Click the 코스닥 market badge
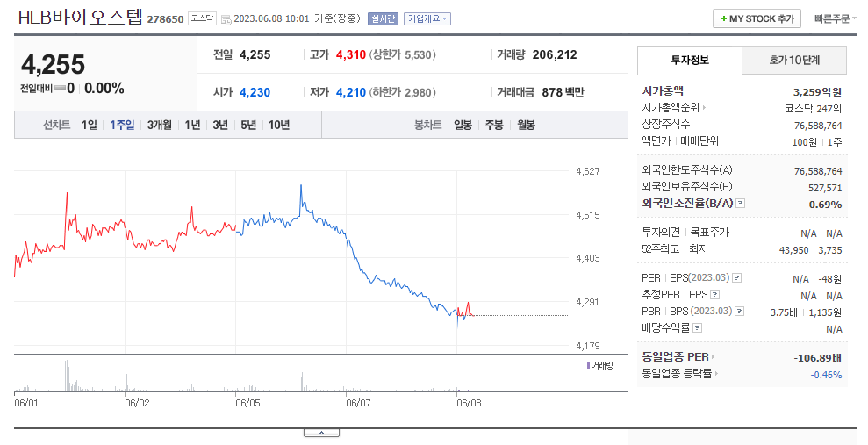The width and height of the screenshot is (868, 445). [202, 18]
